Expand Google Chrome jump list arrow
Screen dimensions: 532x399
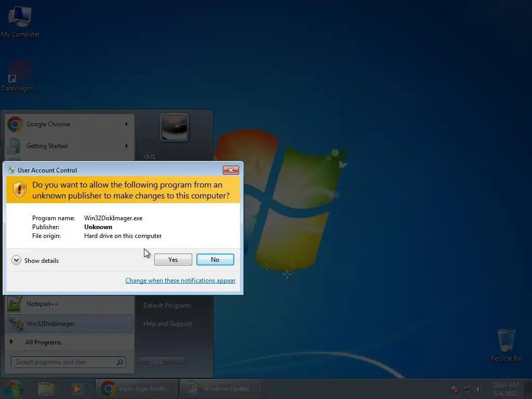(x=127, y=124)
